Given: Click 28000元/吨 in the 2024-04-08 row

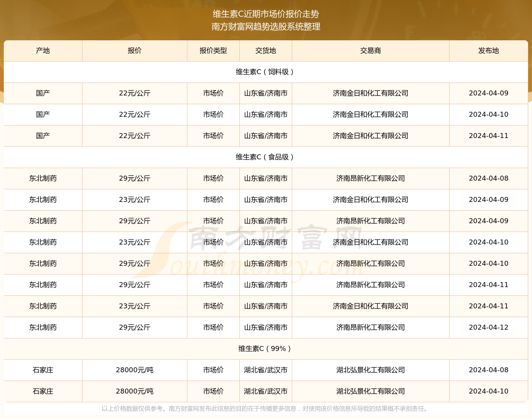Looking at the screenshot, I should [x=135, y=370].
